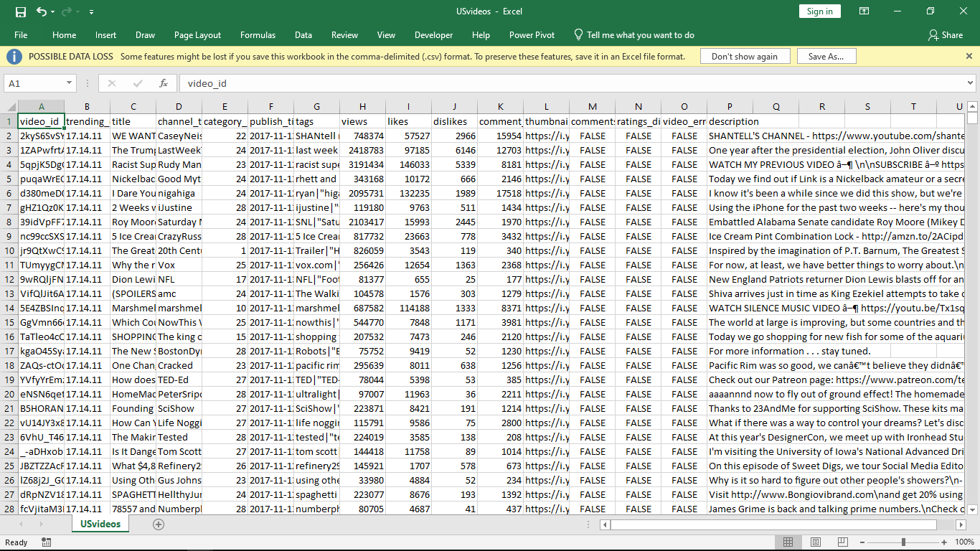Open the Help tab
Viewport: 980px width, 551px height.
coord(481,35)
